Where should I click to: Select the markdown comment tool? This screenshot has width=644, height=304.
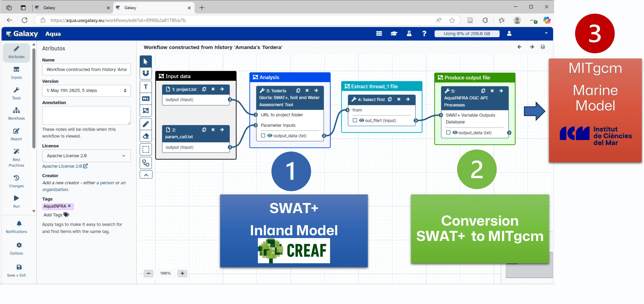[146, 99]
